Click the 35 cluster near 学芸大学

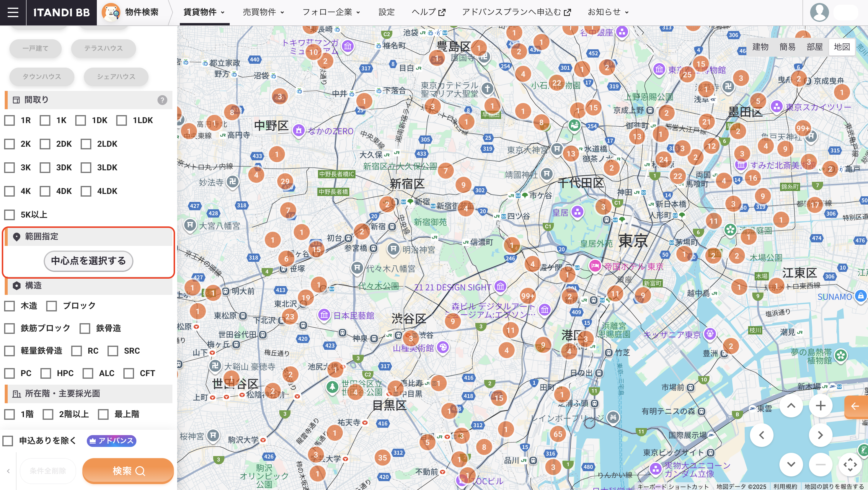click(382, 458)
